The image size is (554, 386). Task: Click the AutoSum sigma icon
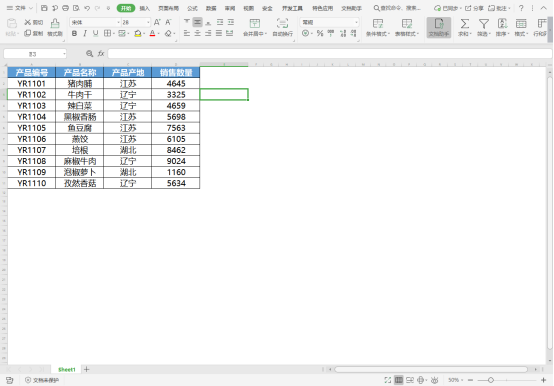coord(465,24)
